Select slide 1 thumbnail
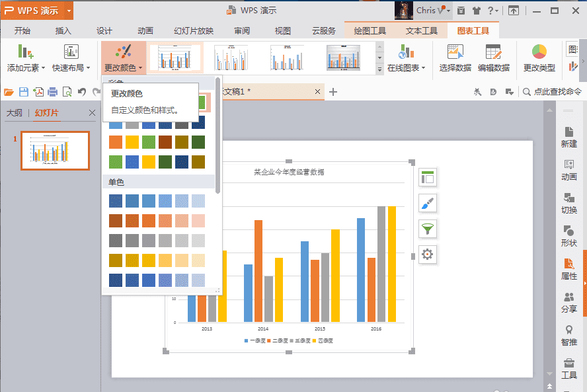 click(55, 151)
